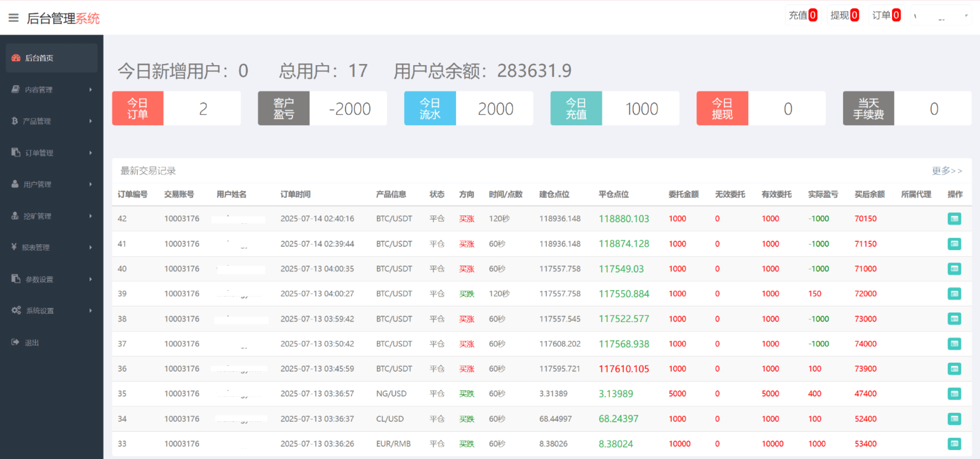Screen dimensions: 980x459
Task: Select the 用户管理 menu item
Action: [x=38, y=184]
